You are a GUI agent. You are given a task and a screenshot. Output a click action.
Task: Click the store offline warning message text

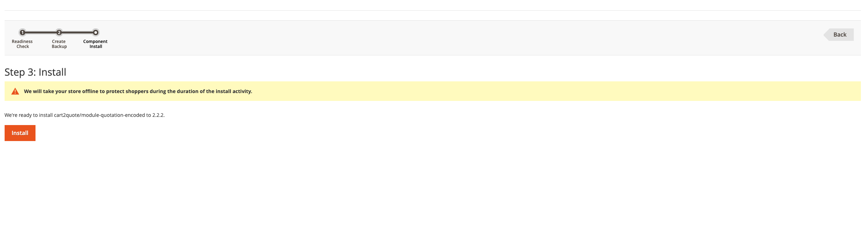[138, 91]
